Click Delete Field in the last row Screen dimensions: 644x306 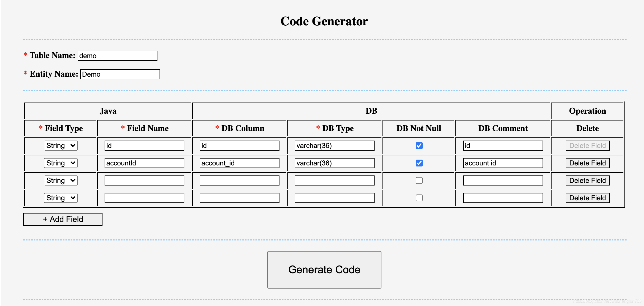point(587,198)
